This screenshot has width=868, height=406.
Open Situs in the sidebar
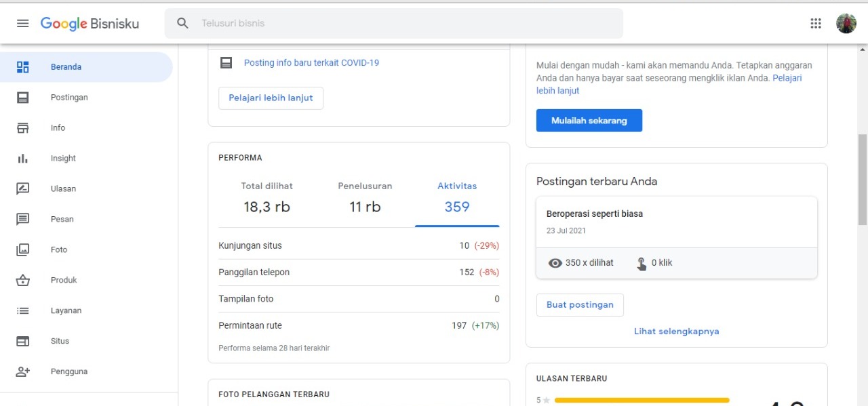[87, 342]
